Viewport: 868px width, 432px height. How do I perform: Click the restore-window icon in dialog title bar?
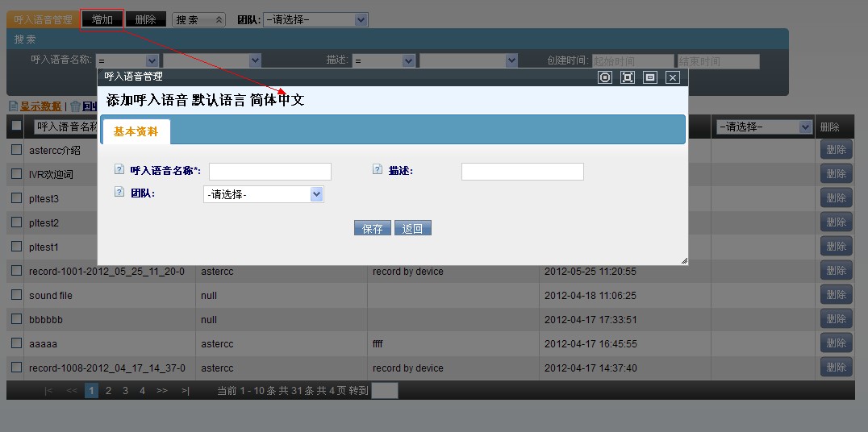[650, 77]
